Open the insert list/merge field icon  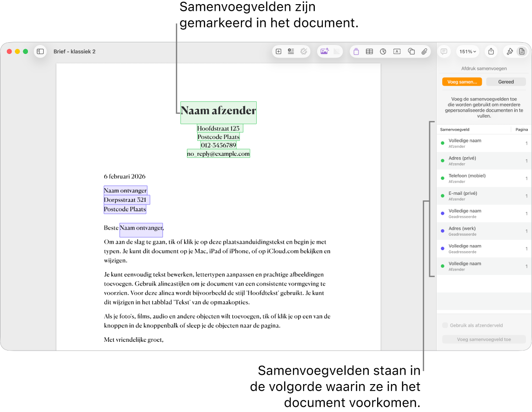[291, 52]
